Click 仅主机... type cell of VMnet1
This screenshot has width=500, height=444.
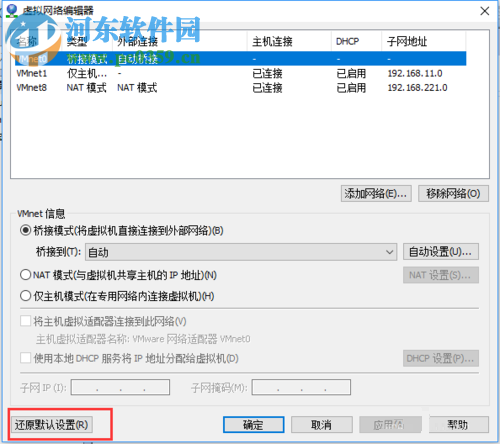[x=87, y=73]
